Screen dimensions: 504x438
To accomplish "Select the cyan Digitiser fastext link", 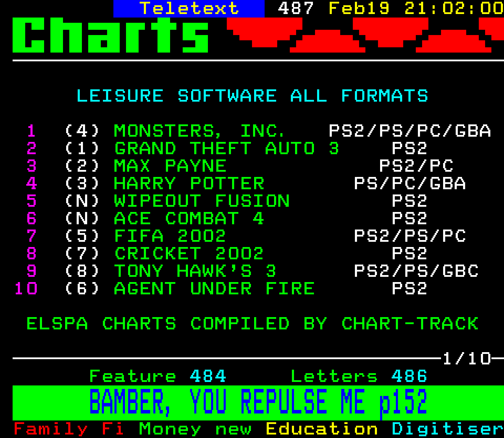I will pos(448,429).
